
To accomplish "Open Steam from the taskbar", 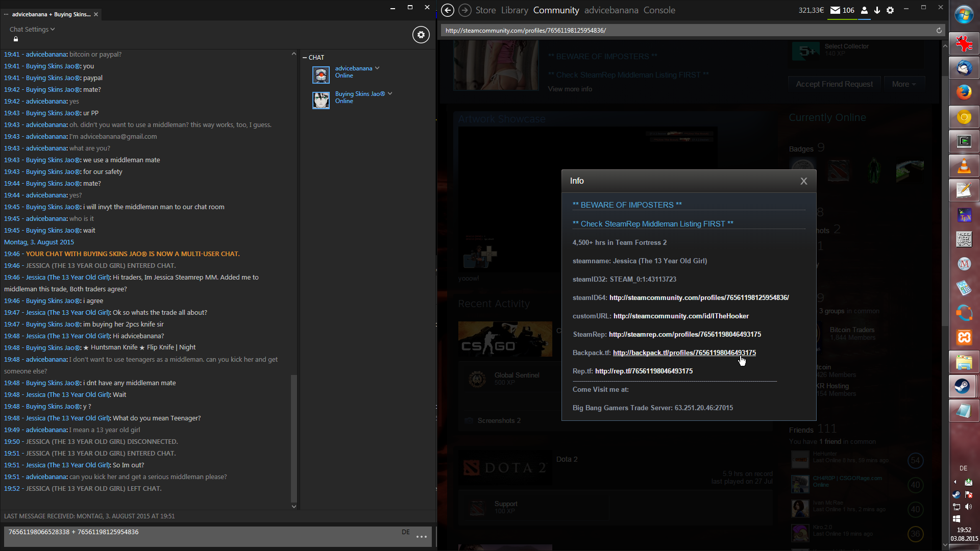I will coord(963,386).
